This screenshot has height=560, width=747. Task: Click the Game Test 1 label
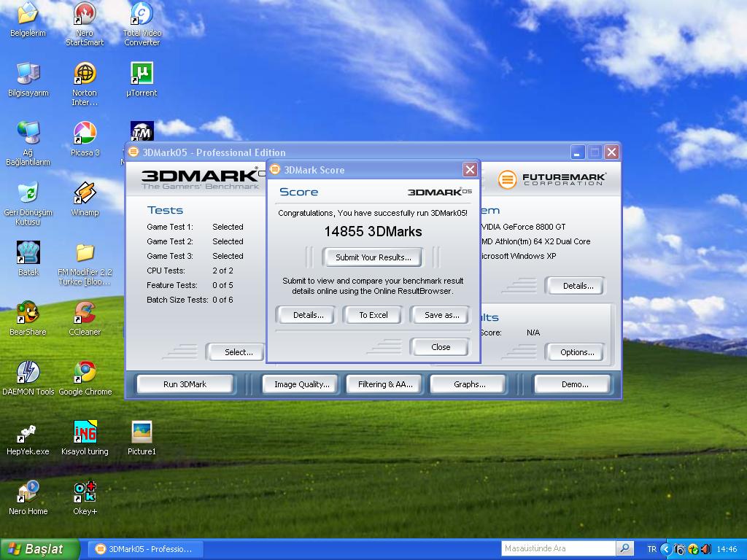[169, 227]
